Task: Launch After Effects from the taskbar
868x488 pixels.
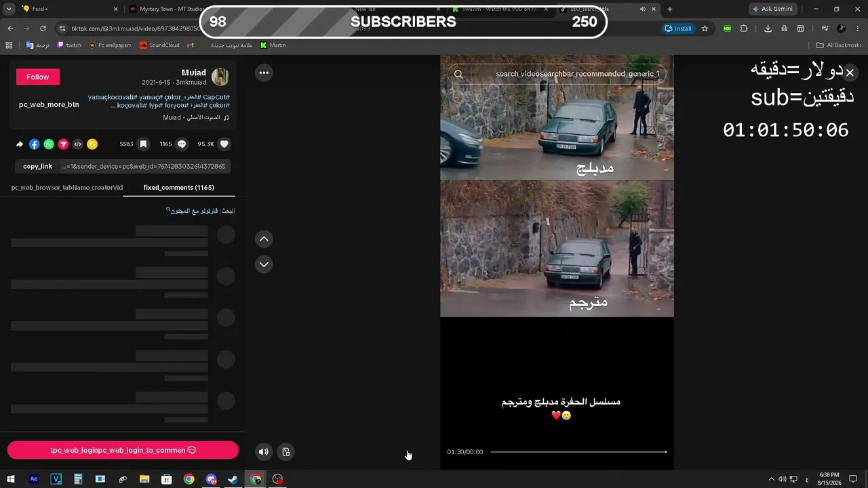Action: click(x=34, y=479)
